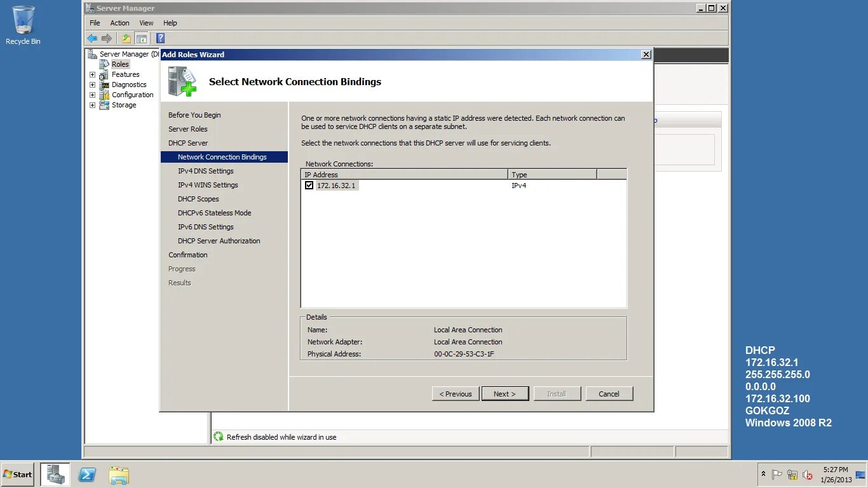
Task: Select the Diagnostics tree item label
Action: coord(129,85)
